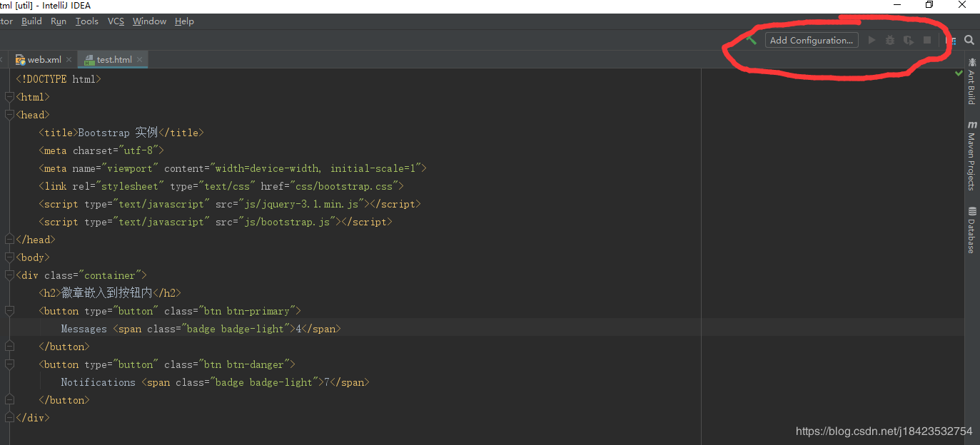Open the Ant Build tool window
This screenshot has width=980, height=445.
pyautogui.click(x=971, y=82)
